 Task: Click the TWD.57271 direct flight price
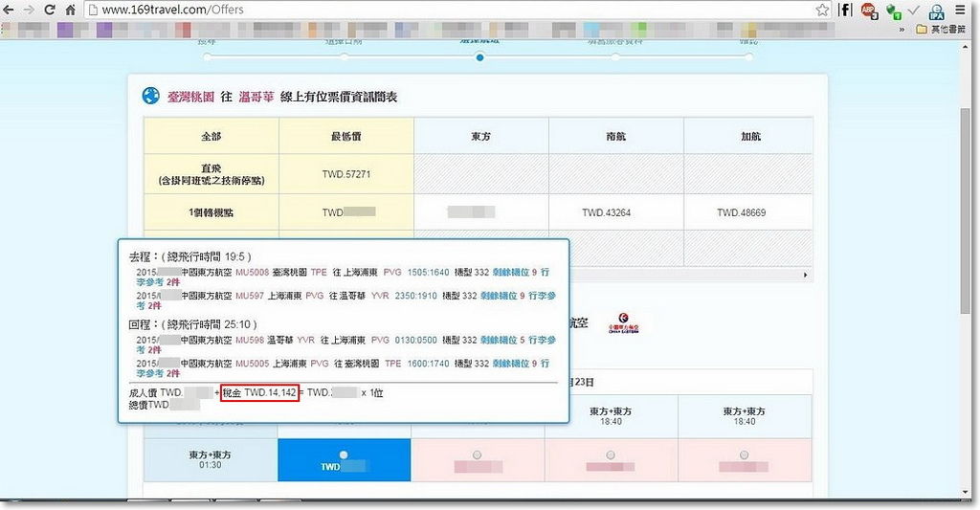346,174
